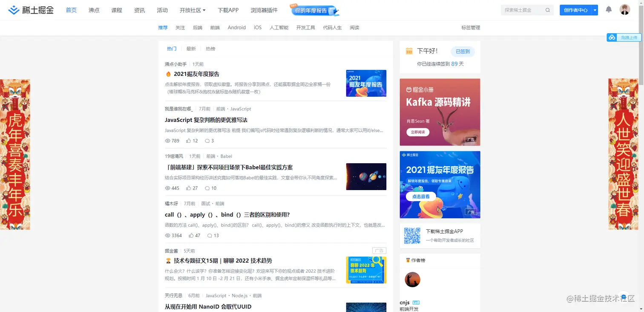The height and width of the screenshot is (312, 644).
Task: Go to 下载APP page
Action: click(228, 10)
